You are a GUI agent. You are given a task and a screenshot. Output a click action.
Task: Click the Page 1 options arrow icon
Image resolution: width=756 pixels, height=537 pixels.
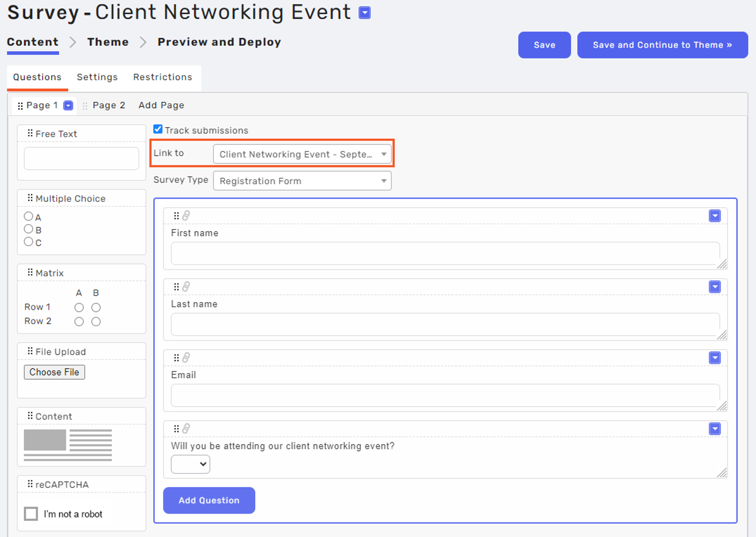coord(68,105)
